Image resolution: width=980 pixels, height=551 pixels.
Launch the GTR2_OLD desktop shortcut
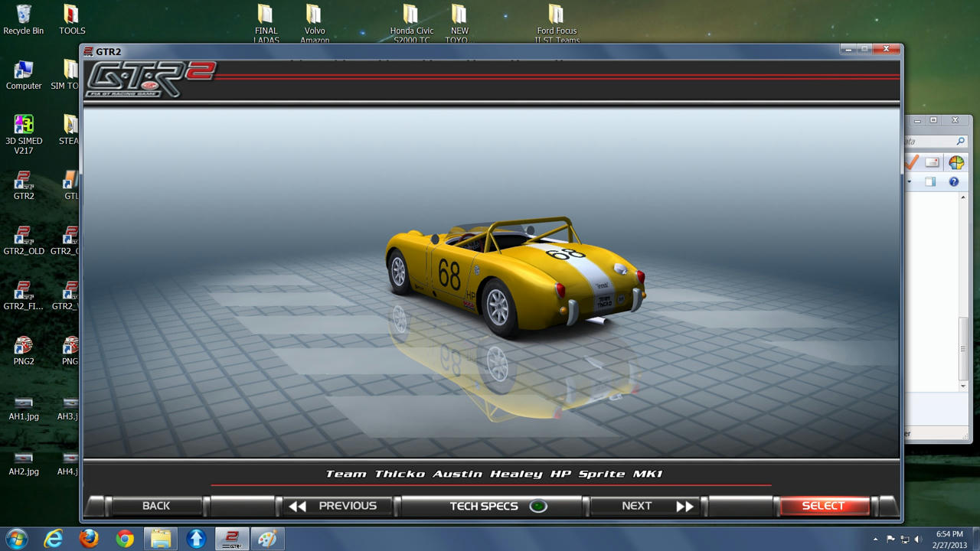point(24,240)
